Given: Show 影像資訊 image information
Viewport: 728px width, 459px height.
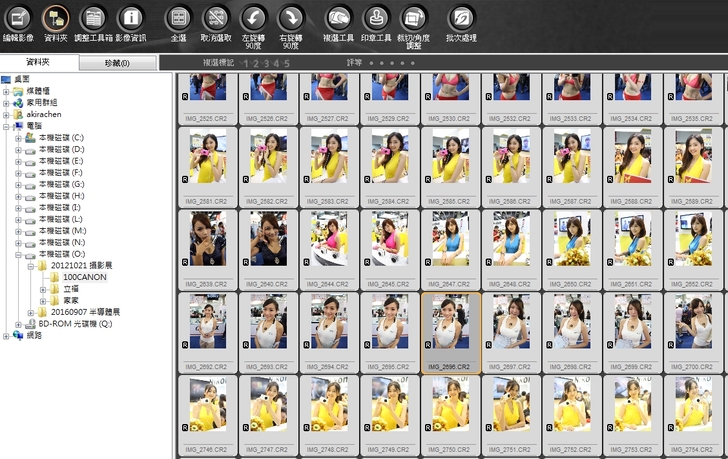Looking at the screenshot, I should coord(130,19).
